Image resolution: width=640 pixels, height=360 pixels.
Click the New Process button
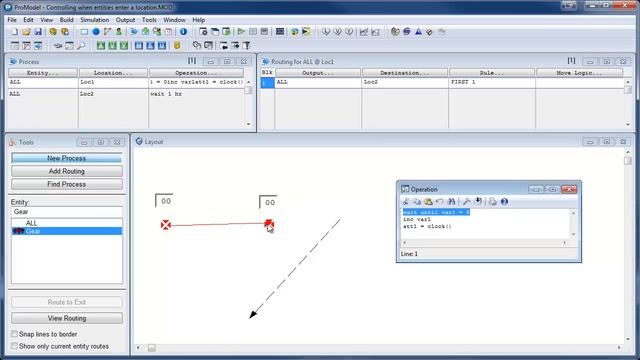pos(67,158)
